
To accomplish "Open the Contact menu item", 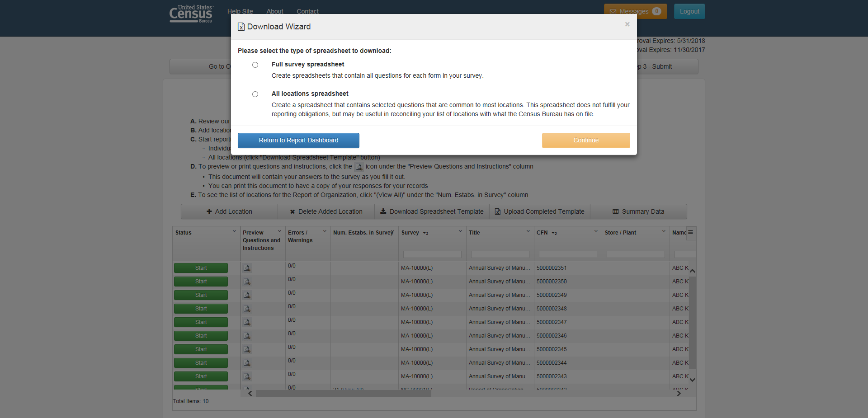I will tap(307, 12).
